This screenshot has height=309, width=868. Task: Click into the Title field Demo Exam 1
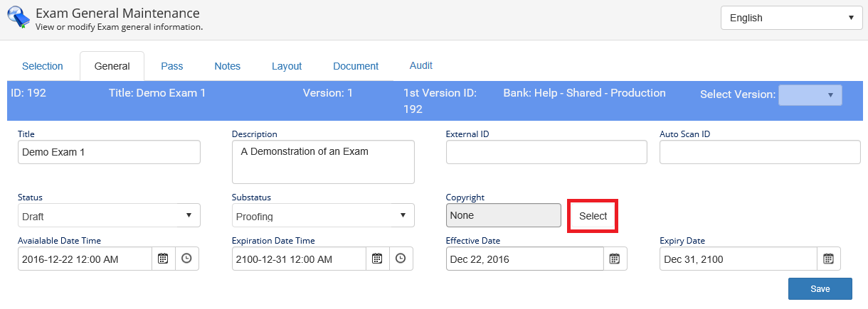pyautogui.click(x=109, y=152)
